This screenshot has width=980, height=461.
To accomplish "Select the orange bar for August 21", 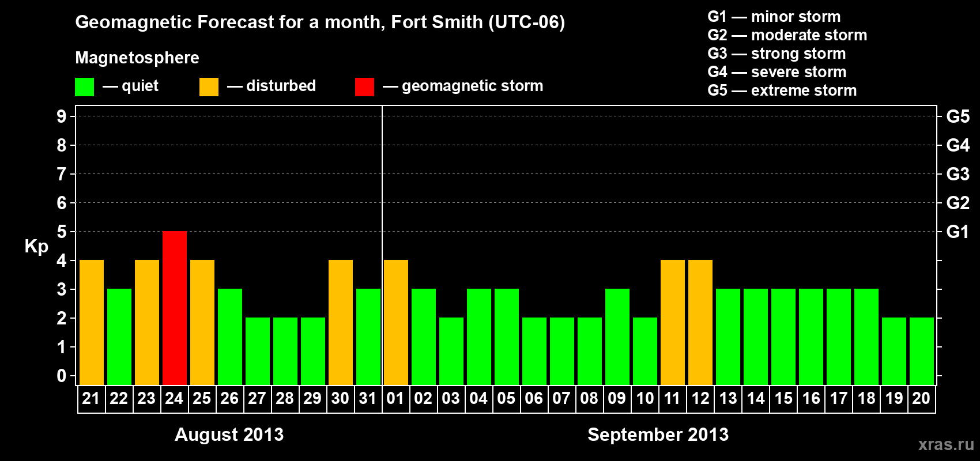I will tap(92, 322).
